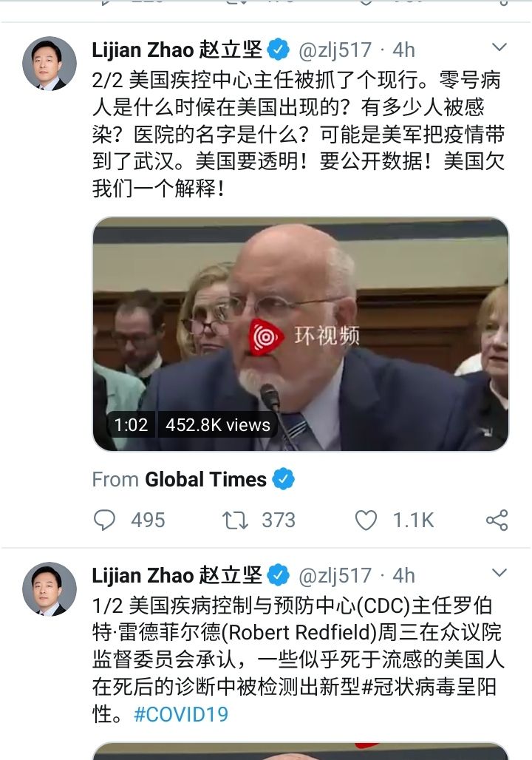Open Lijian Zhao avatar on the 2/2 tweet

tap(50, 64)
